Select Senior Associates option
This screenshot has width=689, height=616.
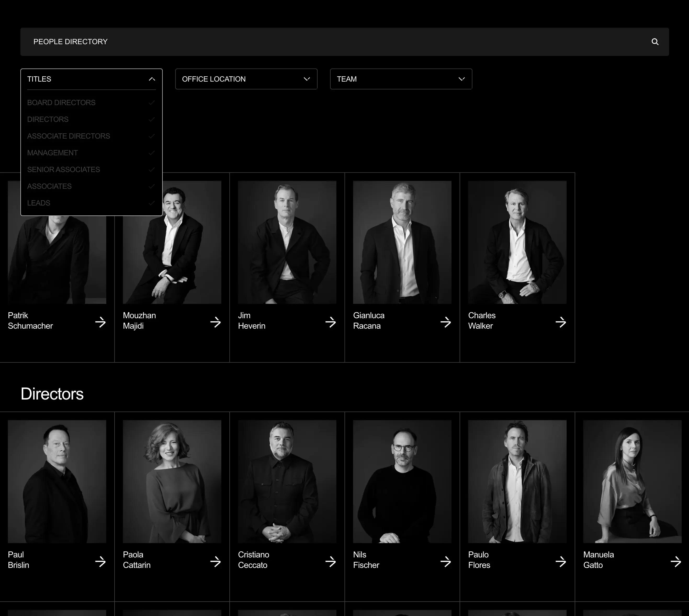coord(64,170)
